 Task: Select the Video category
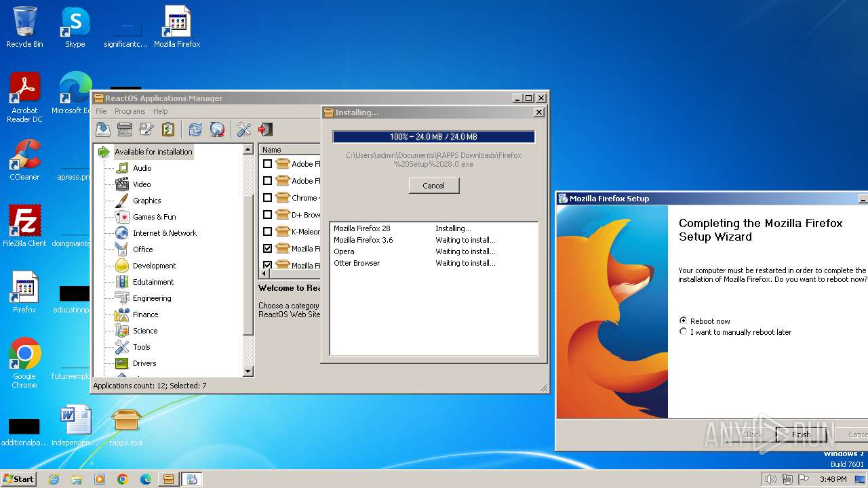coord(142,184)
